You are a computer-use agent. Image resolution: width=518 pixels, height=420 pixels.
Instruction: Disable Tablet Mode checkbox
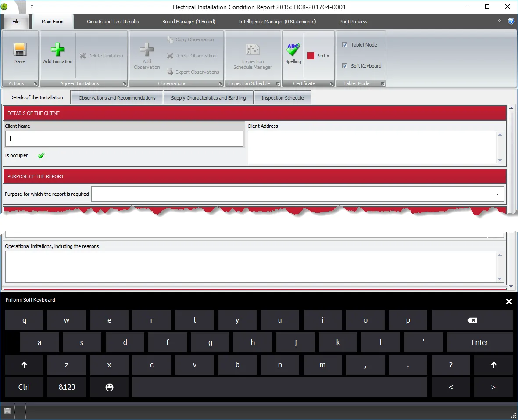click(x=345, y=45)
